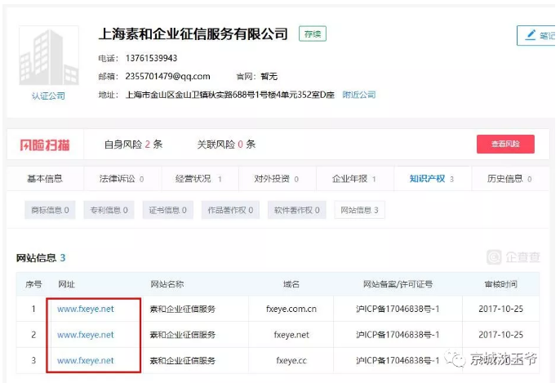Screen dimensions: 560x392
Task: Click the company title 上海素和企业征信服务有限公司
Action: 193,34
